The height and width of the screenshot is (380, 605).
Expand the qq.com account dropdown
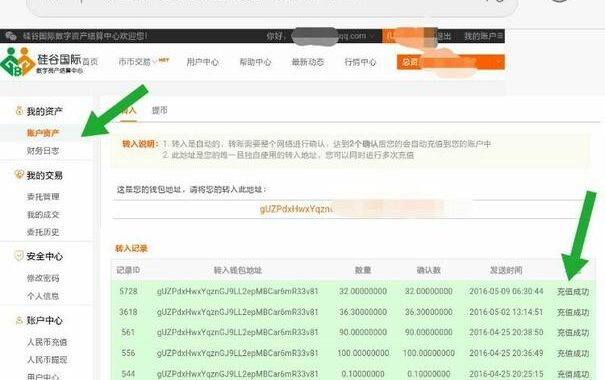tap(372, 36)
